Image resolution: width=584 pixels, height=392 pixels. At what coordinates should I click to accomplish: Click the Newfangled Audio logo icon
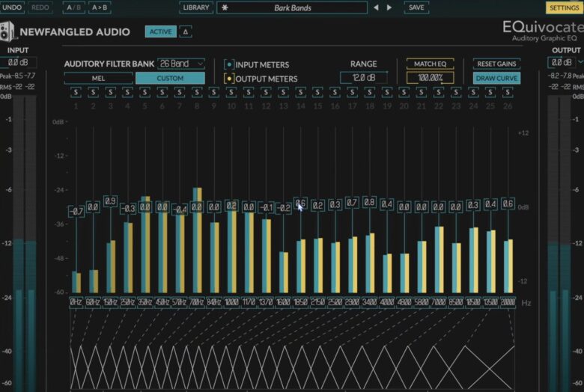[7, 32]
